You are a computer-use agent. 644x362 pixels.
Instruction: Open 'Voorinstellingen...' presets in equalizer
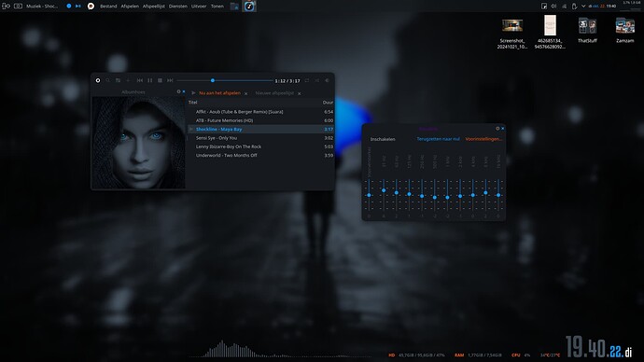coord(483,139)
